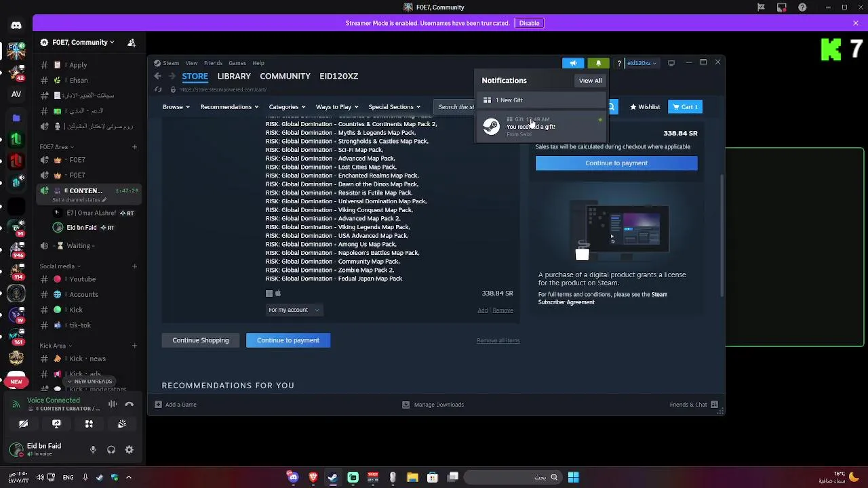Open Browse dropdown in Steam store
Screen dimensions: 868x488
coord(176,107)
